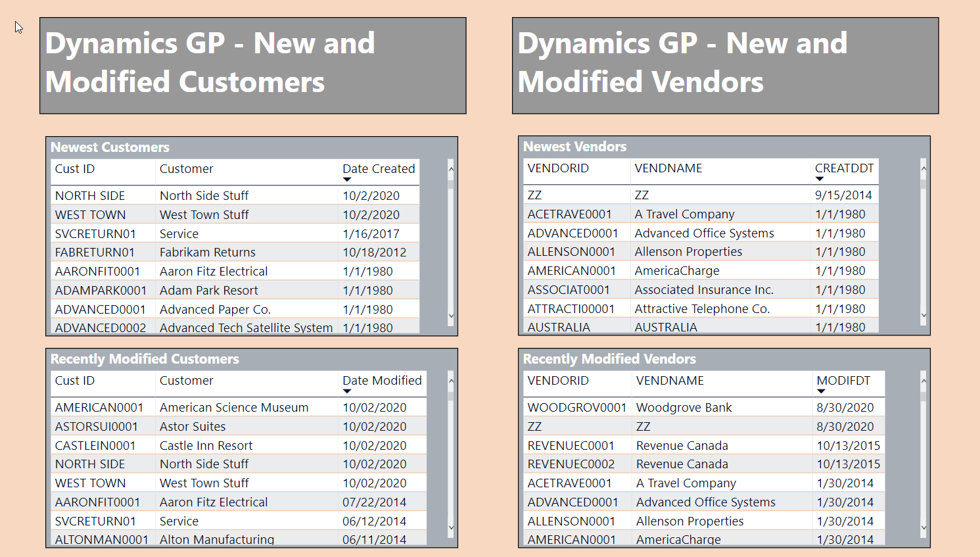This screenshot has width=980, height=557.
Task: Select ADAMPARK0001 customer ID
Action: coord(101,291)
